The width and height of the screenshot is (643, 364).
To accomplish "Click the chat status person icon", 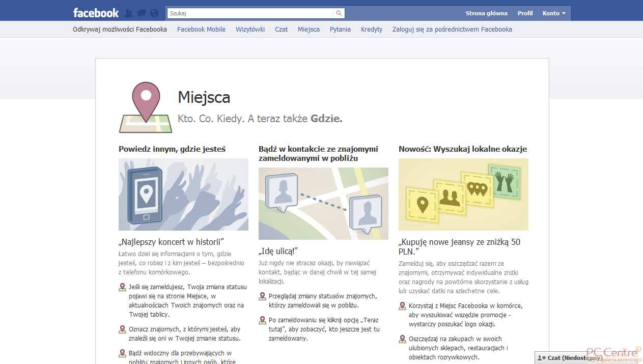I will tap(539, 358).
